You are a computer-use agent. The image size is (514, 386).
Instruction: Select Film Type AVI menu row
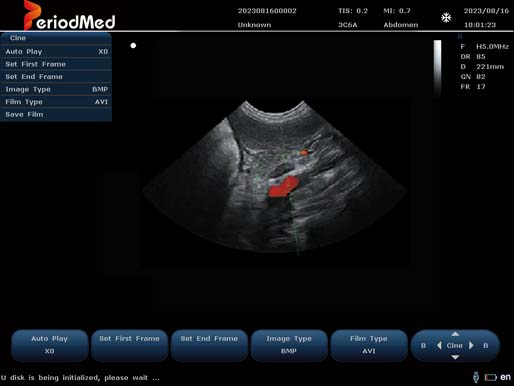[56, 102]
